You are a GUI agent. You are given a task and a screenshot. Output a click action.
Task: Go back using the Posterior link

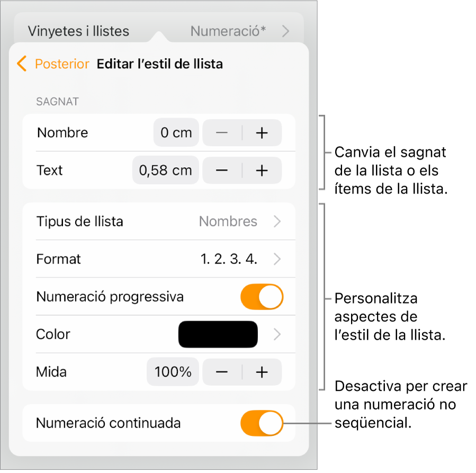coord(62,64)
